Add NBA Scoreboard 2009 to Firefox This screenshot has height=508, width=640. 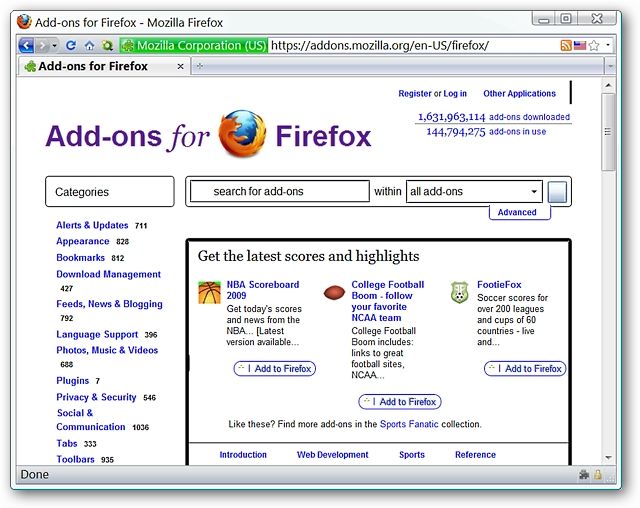click(275, 368)
